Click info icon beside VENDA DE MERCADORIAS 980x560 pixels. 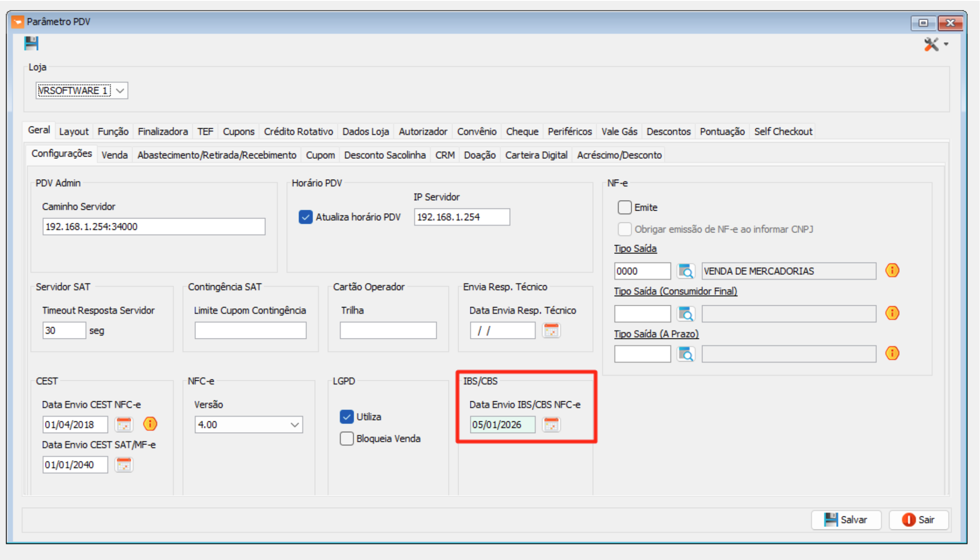click(892, 271)
